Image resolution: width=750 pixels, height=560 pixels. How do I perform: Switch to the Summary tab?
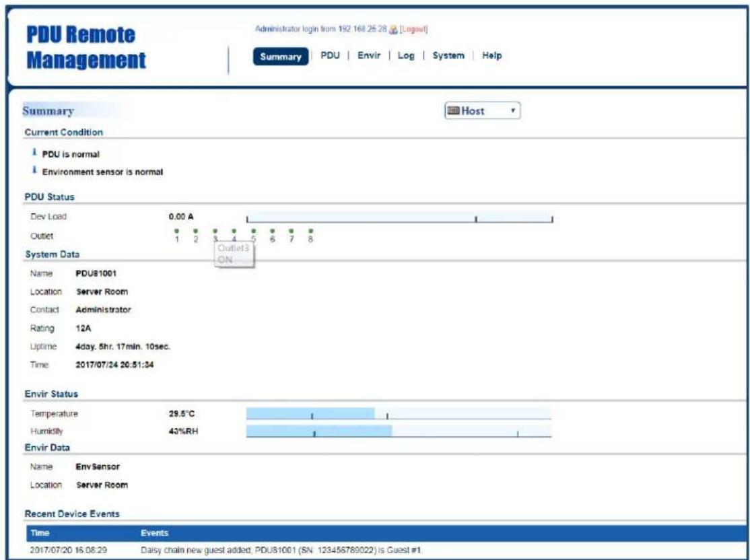[281, 57]
